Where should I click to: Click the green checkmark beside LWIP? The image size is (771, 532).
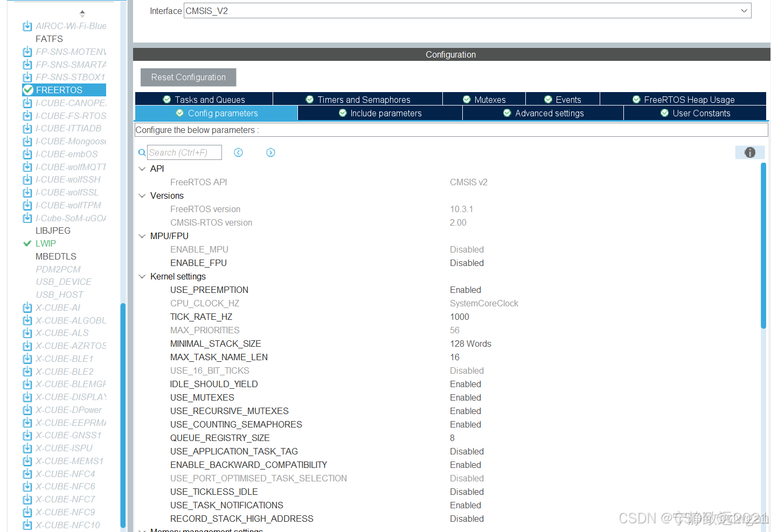click(27, 243)
